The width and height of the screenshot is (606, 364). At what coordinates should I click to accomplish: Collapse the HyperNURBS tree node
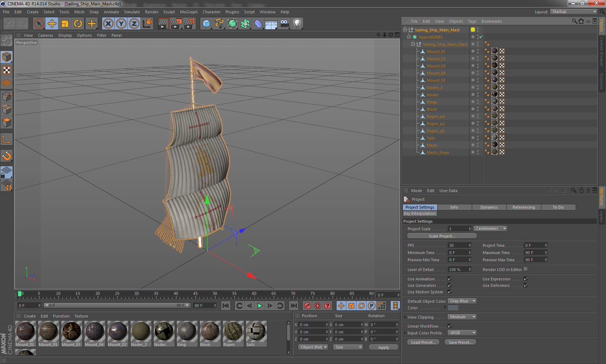tap(409, 37)
